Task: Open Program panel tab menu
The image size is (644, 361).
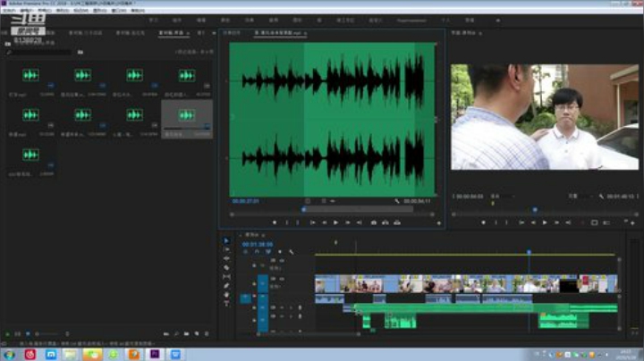Action: pyautogui.click(x=480, y=33)
